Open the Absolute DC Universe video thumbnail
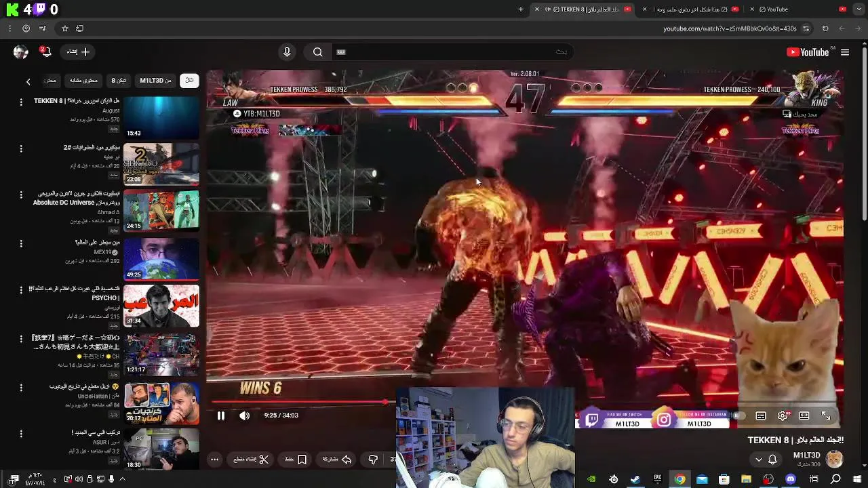The image size is (868, 488). tap(161, 210)
